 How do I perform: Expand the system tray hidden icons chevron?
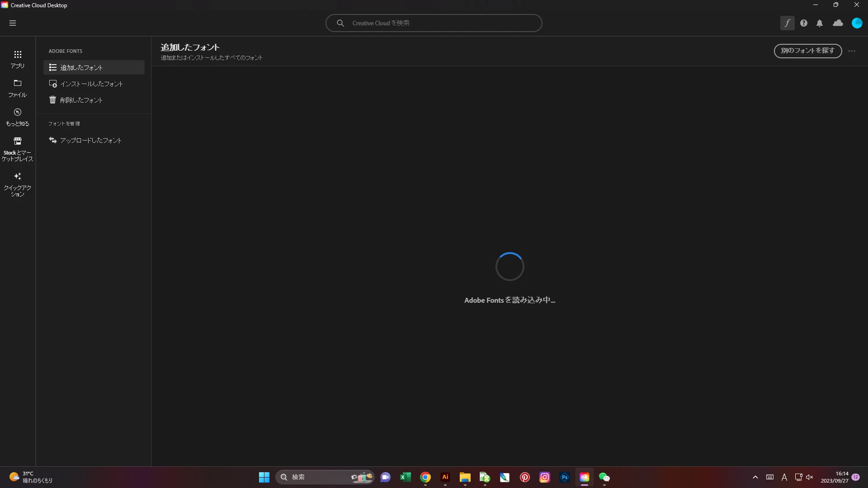tap(755, 477)
